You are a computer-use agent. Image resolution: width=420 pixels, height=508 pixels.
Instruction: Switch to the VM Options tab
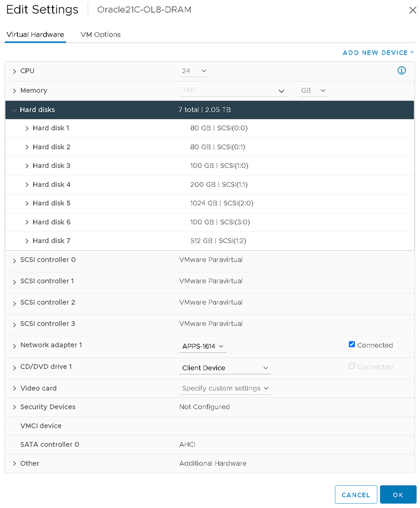tap(100, 35)
